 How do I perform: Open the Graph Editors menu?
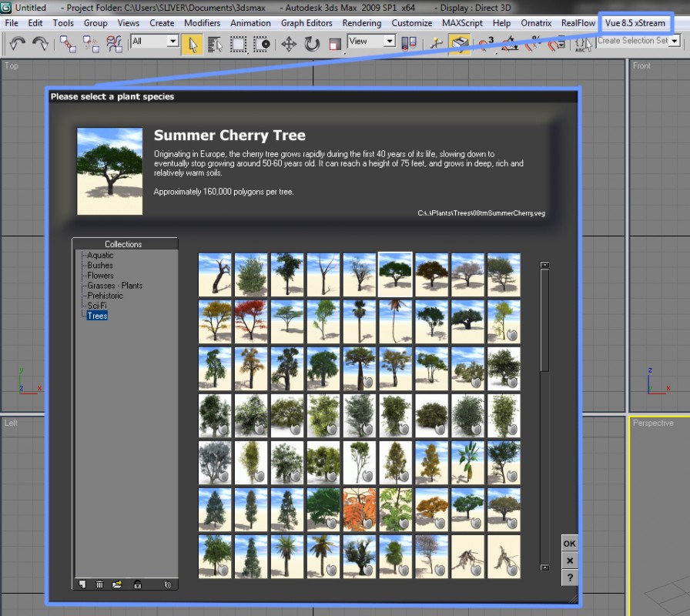(x=306, y=23)
